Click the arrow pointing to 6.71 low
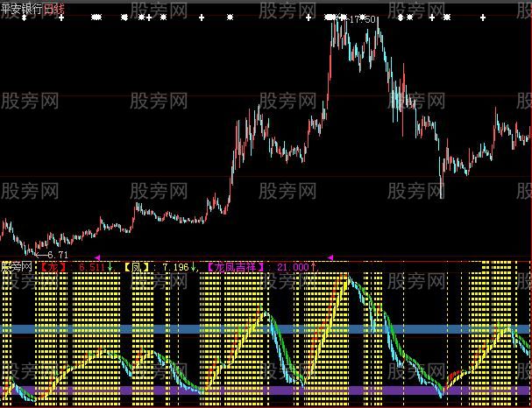Viewport: 532px width, 408px height. [39, 253]
